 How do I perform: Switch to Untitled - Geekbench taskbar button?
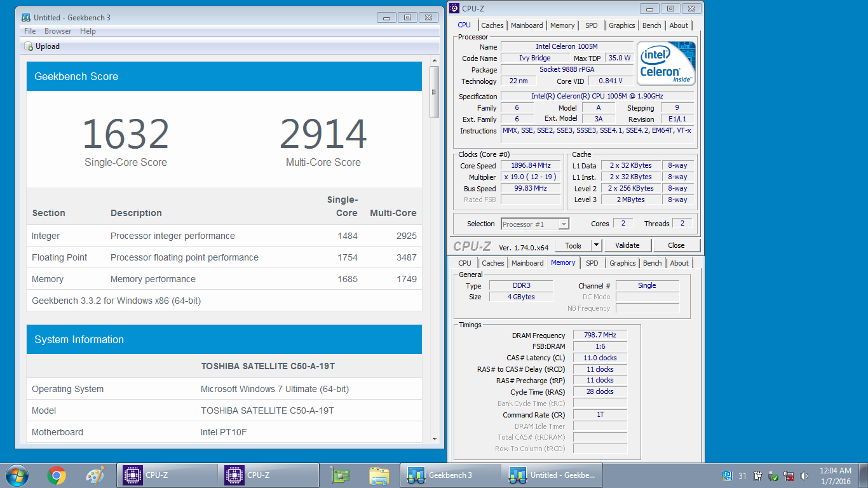pos(552,475)
